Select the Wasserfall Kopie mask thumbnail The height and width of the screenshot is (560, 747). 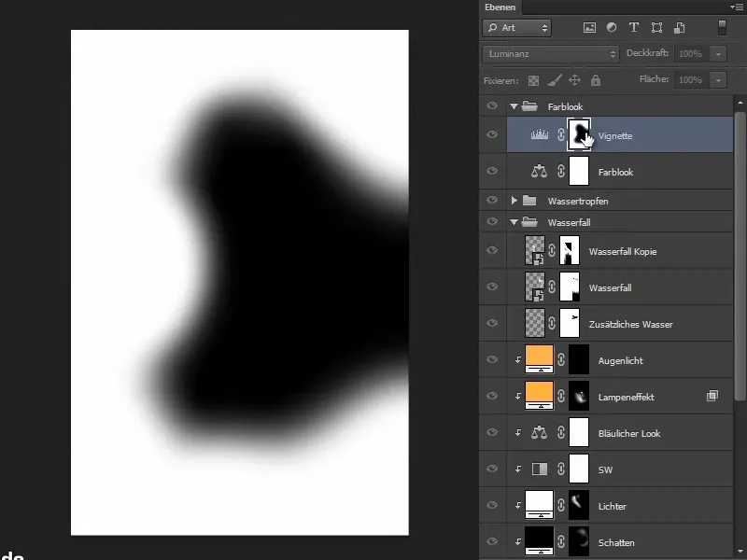coord(570,250)
